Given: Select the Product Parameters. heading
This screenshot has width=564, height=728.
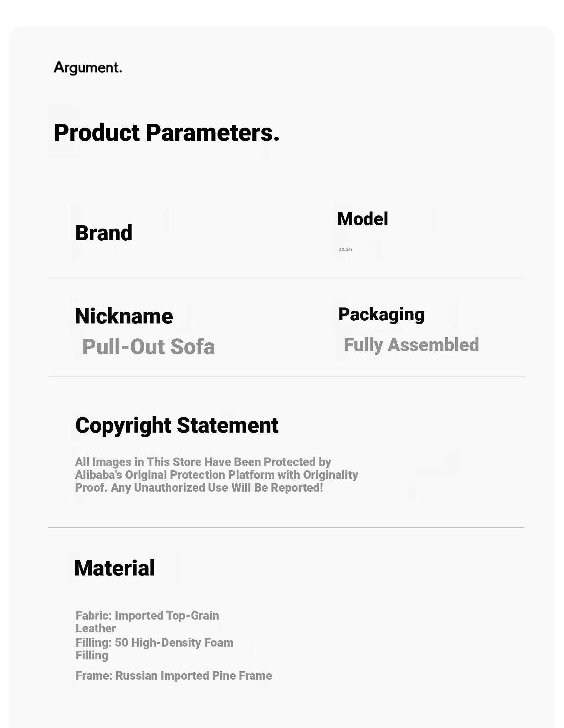Looking at the screenshot, I should pyautogui.click(x=166, y=133).
